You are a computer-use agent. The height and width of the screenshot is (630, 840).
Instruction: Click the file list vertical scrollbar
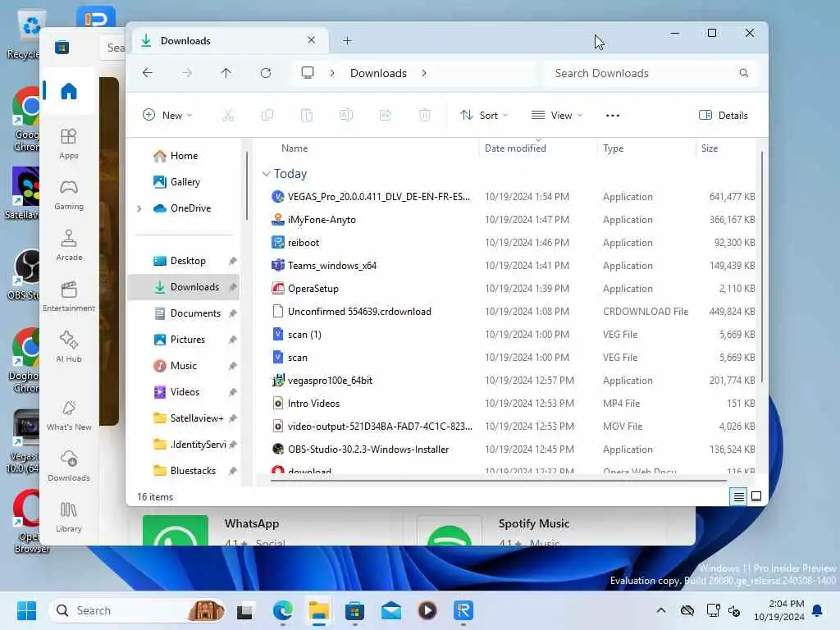click(761, 267)
